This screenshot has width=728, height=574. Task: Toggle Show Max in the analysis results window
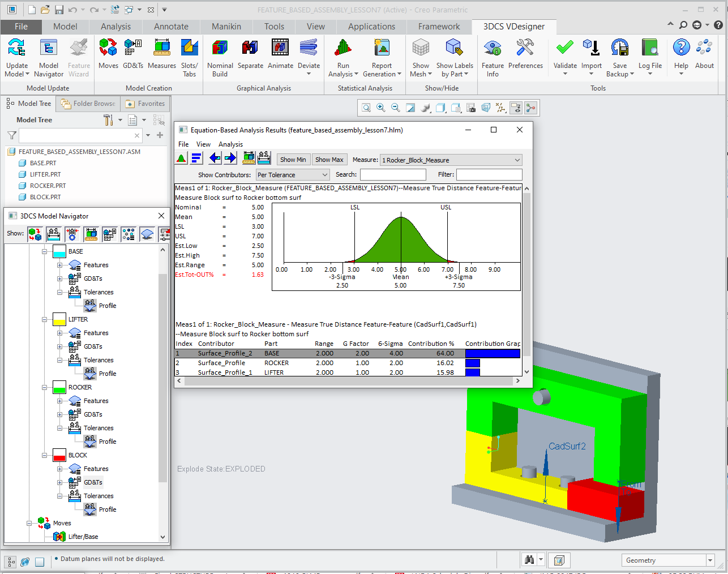(329, 160)
